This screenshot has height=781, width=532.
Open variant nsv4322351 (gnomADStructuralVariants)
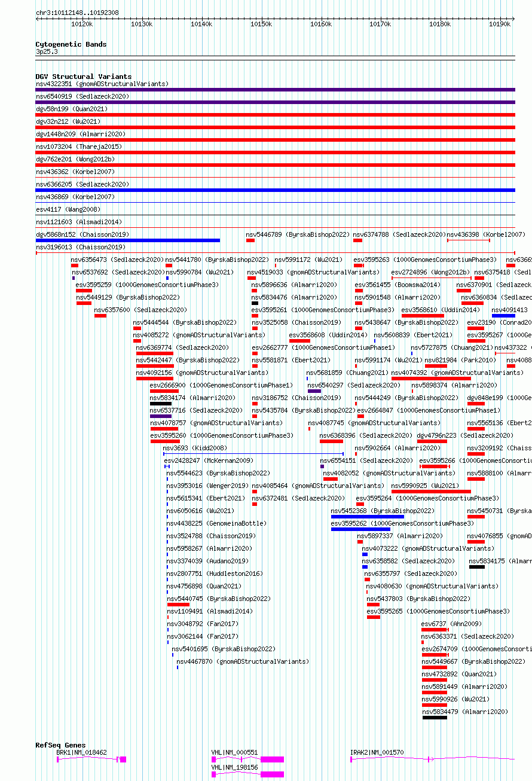(x=102, y=84)
